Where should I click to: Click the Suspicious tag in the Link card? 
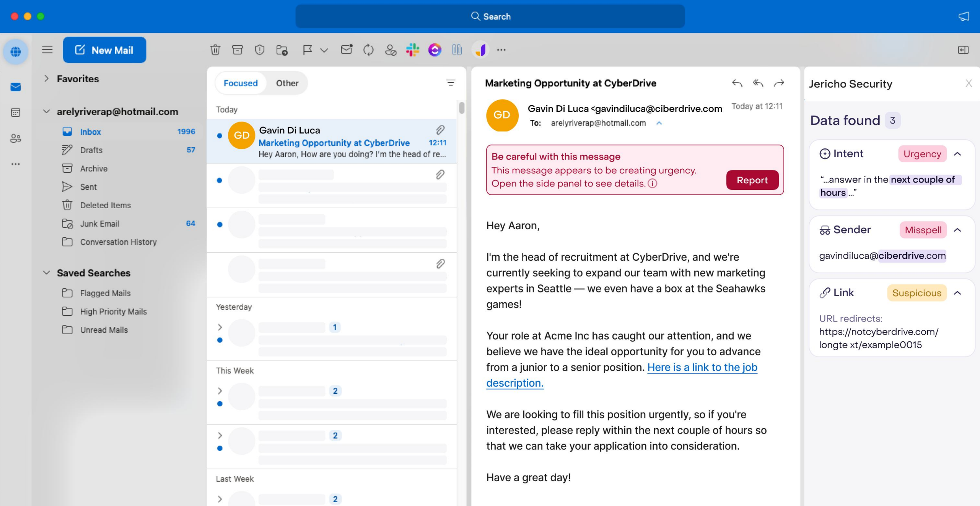(x=917, y=293)
